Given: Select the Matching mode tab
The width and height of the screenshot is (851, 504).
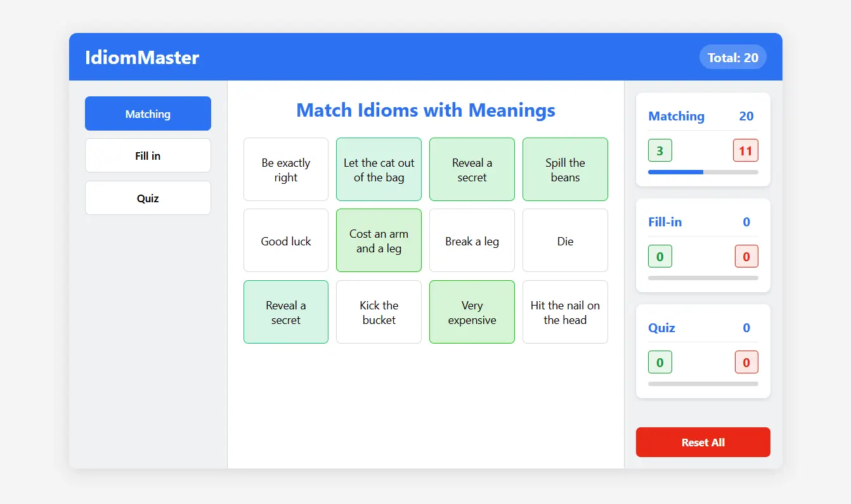Looking at the screenshot, I should point(148,114).
